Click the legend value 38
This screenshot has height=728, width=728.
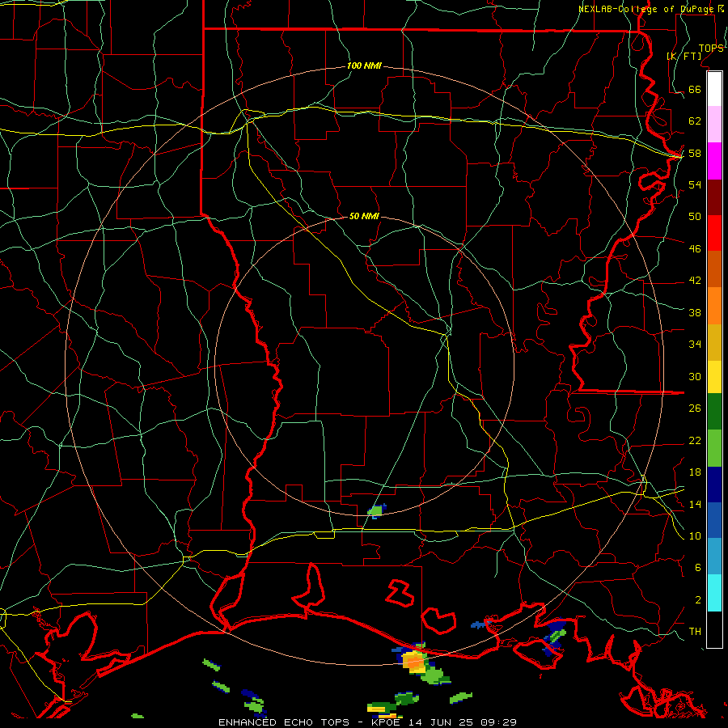(695, 312)
